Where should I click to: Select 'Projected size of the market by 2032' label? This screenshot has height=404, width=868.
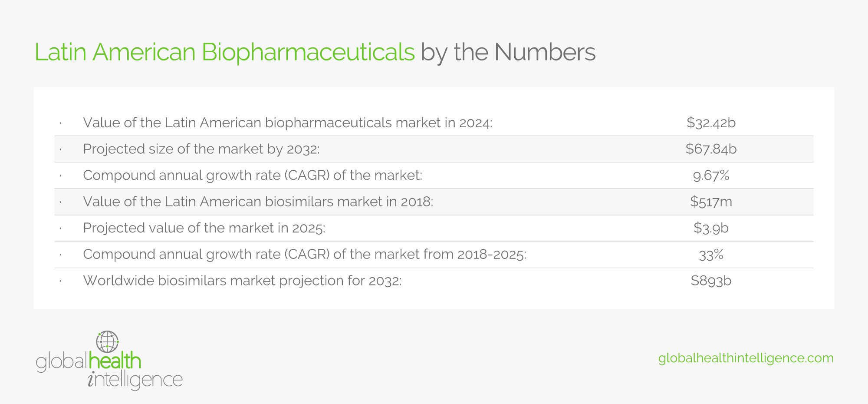coord(201,149)
